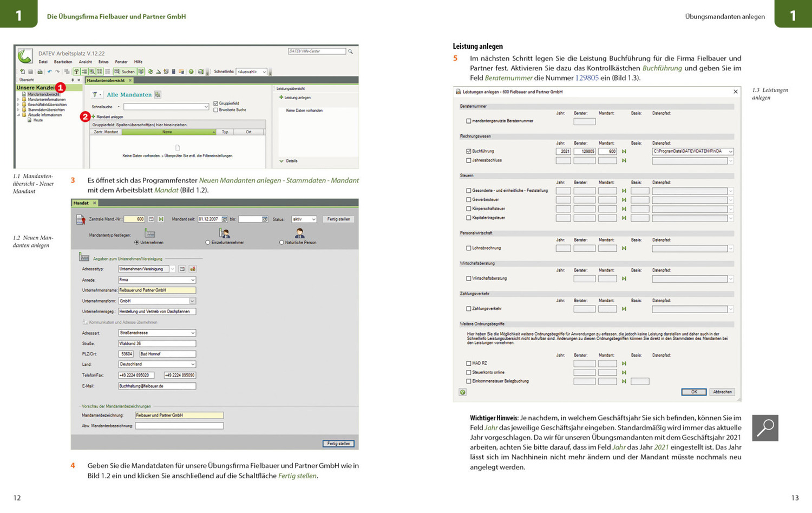Click the Hilfe-Center search magnifier icon

[350, 51]
